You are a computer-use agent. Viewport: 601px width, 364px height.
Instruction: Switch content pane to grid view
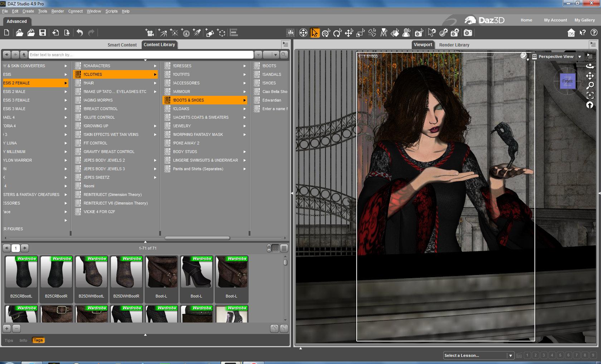pyautogui.click(x=275, y=248)
